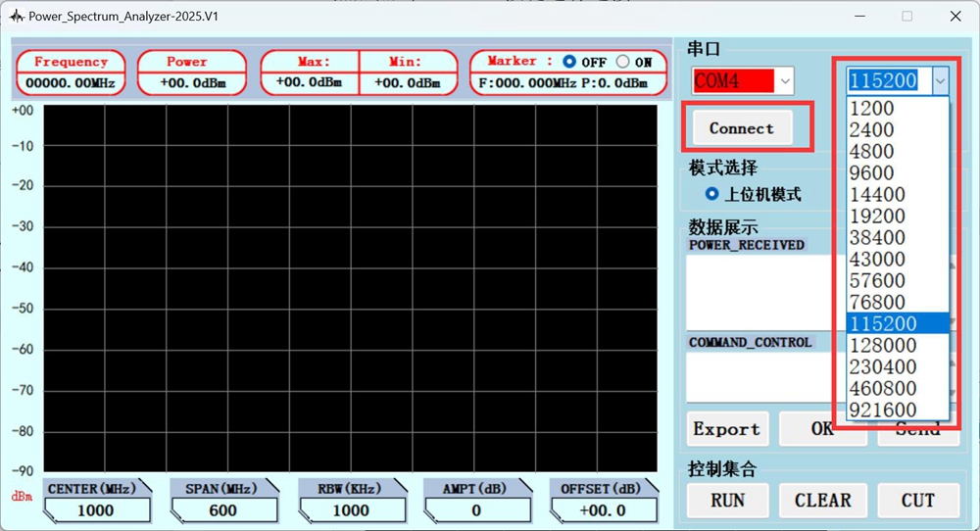Click the Connect button
The image size is (980, 531).
[742, 128]
